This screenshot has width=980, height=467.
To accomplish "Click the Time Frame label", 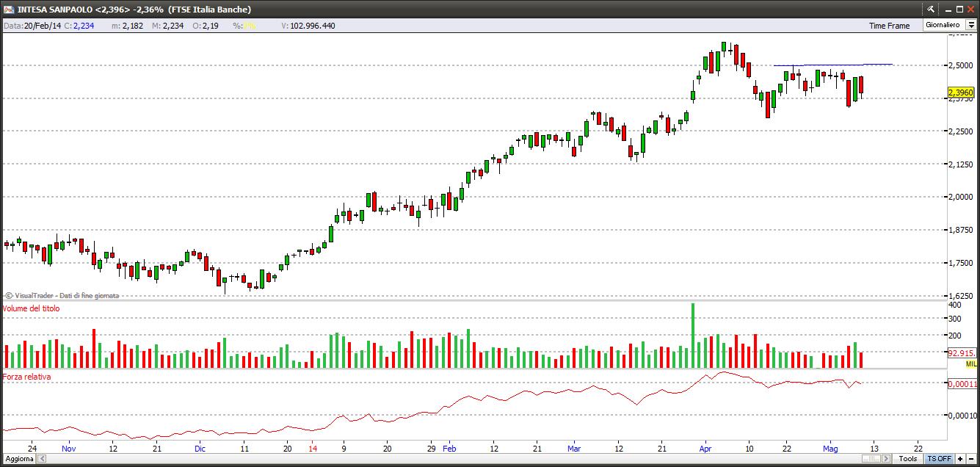I will click(889, 26).
